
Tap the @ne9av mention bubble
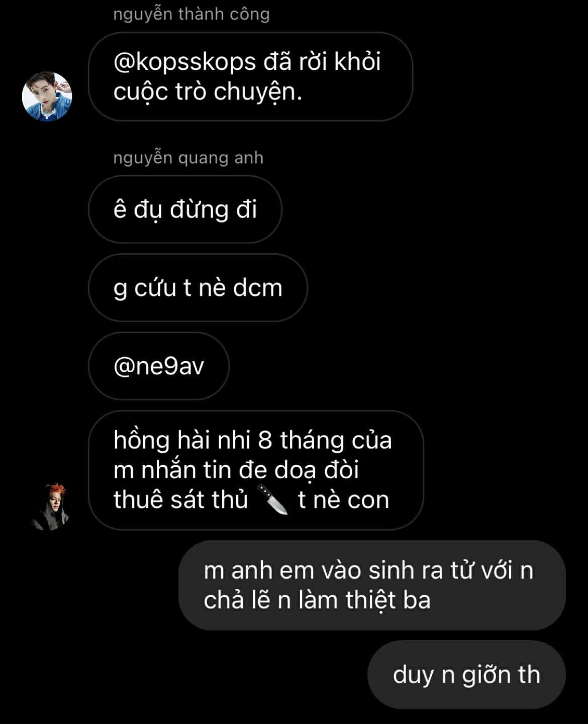click(x=159, y=366)
